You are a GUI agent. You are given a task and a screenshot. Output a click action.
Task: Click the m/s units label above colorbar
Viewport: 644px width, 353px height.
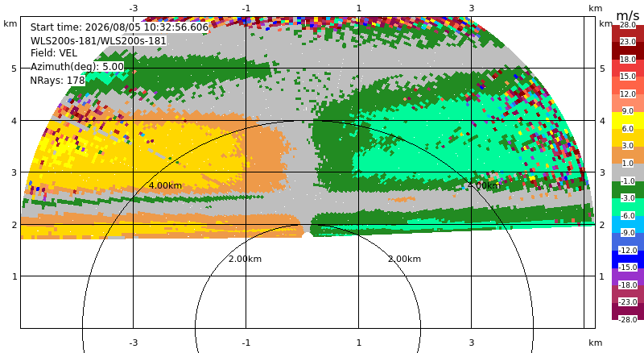pos(628,15)
